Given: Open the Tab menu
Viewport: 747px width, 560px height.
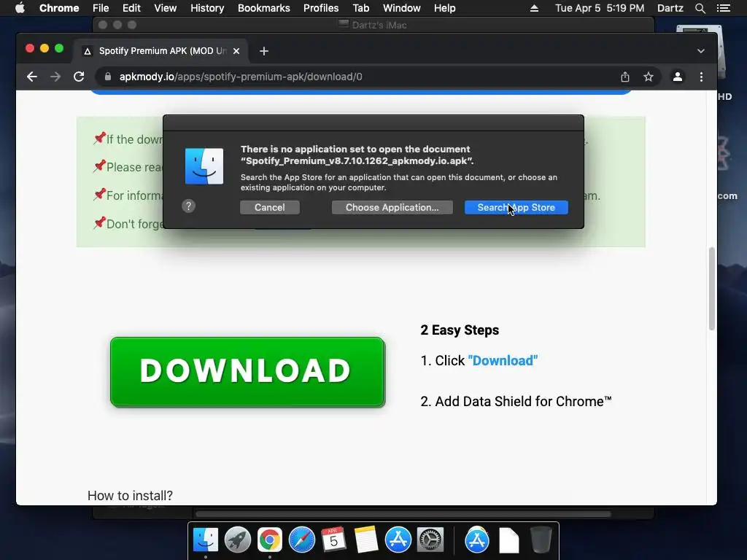Looking at the screenshot, I should pos(360,8).
